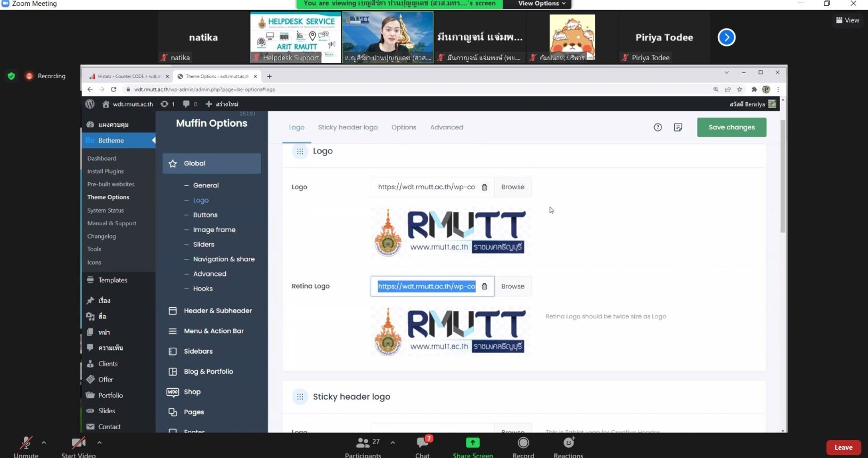The image size is (868, 458).
Task: Click Browse button for Retina Logo
Action: (x=513, y=287)
